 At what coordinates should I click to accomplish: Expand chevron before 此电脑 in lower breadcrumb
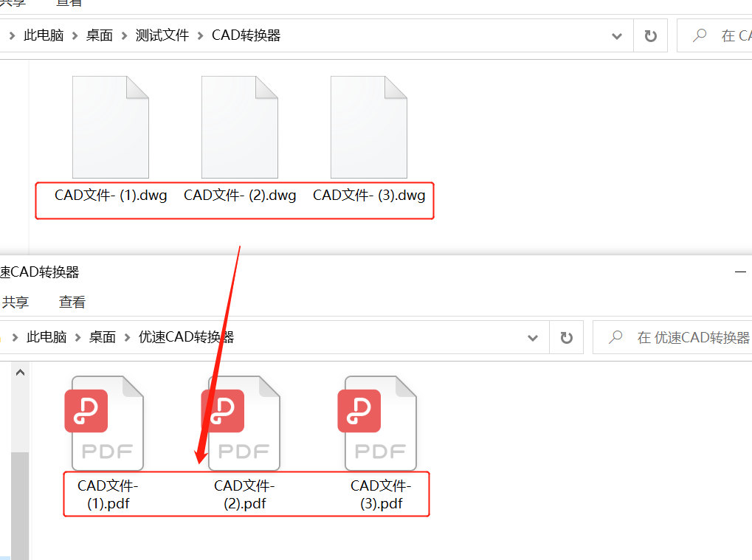click(x=15, y=337)
